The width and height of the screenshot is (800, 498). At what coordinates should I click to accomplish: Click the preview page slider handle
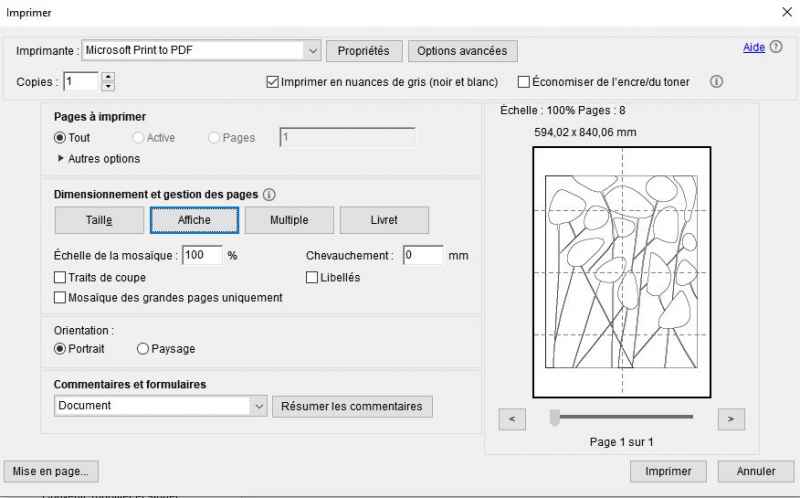click(x=555, y=417)
